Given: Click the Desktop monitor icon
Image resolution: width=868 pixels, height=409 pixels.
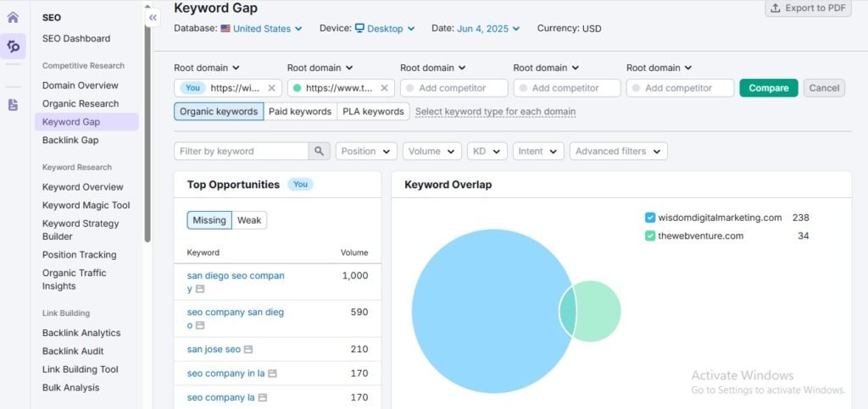Looking at the screenshot, I should tap(359, 28).
